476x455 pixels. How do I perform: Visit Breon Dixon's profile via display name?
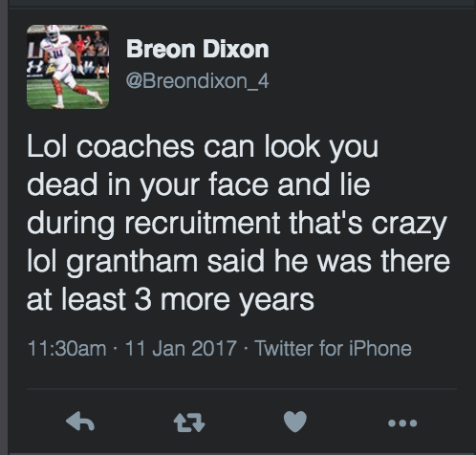(x=198, y=49)
